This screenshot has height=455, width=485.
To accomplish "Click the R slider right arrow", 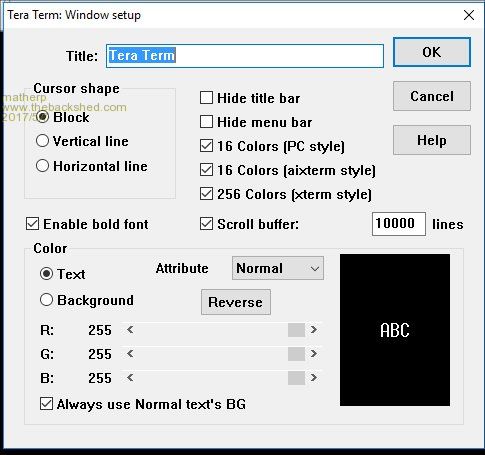I will tap(313, 330).
